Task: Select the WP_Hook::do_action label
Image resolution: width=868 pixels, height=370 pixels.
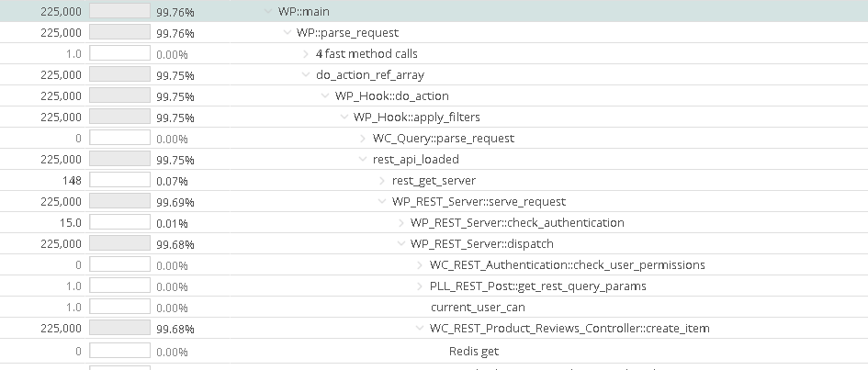Action: [x=392, y=96]
